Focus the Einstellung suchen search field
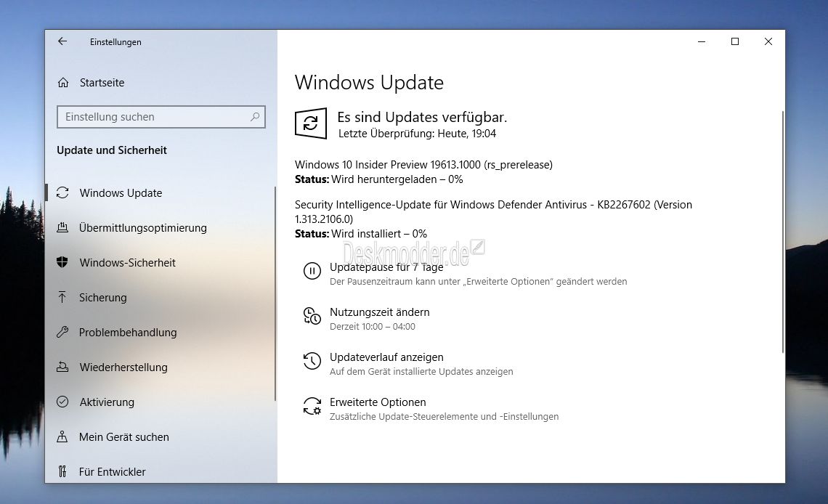Screen dimensions: 828x504 tap(161, 117)
